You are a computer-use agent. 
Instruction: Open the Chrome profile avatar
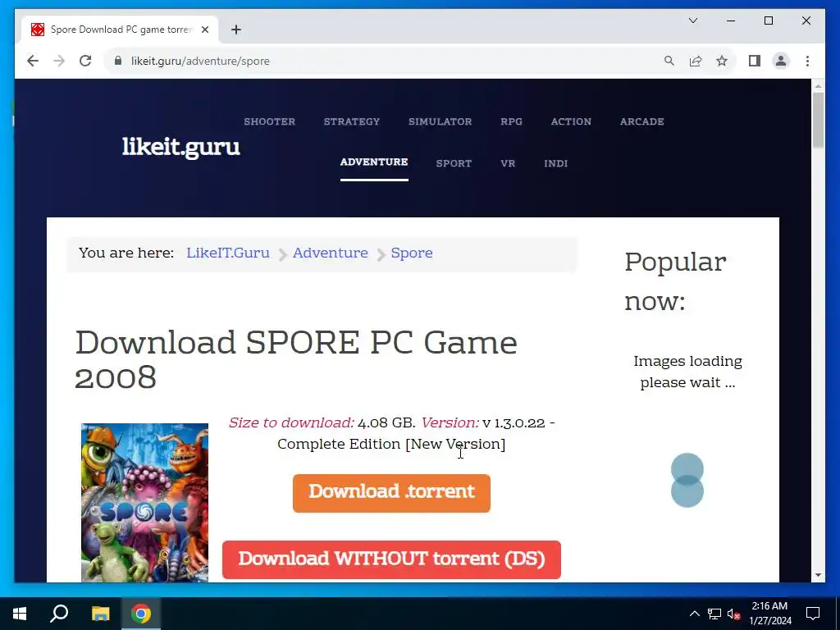(781, 61)
